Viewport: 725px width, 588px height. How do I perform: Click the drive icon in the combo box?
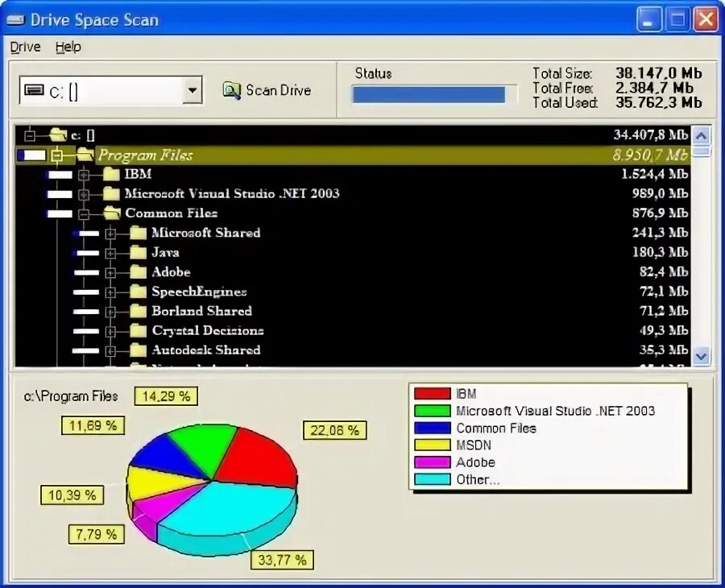pyautogui.click(x=34, y=89)
